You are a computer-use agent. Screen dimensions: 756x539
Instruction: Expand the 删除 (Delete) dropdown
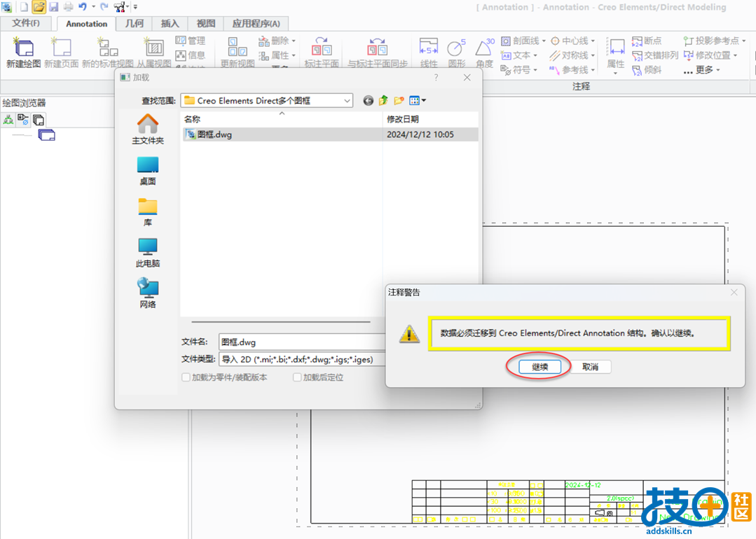coord(294,41)
